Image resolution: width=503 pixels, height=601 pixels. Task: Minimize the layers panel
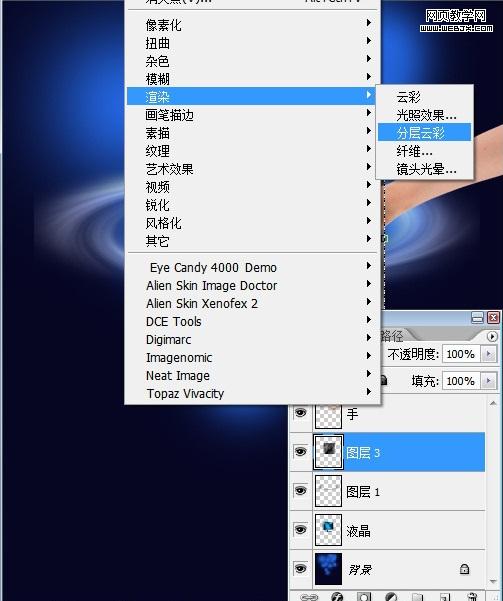click(477, 317)
